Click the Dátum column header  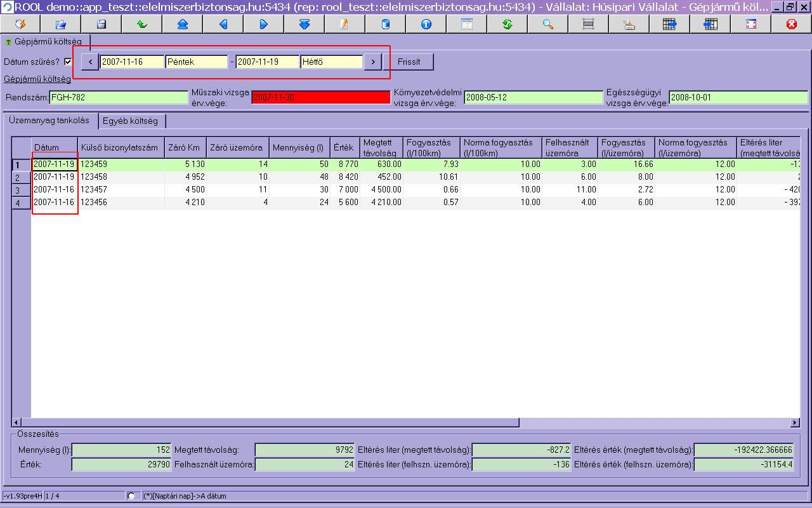pos(55,147)
